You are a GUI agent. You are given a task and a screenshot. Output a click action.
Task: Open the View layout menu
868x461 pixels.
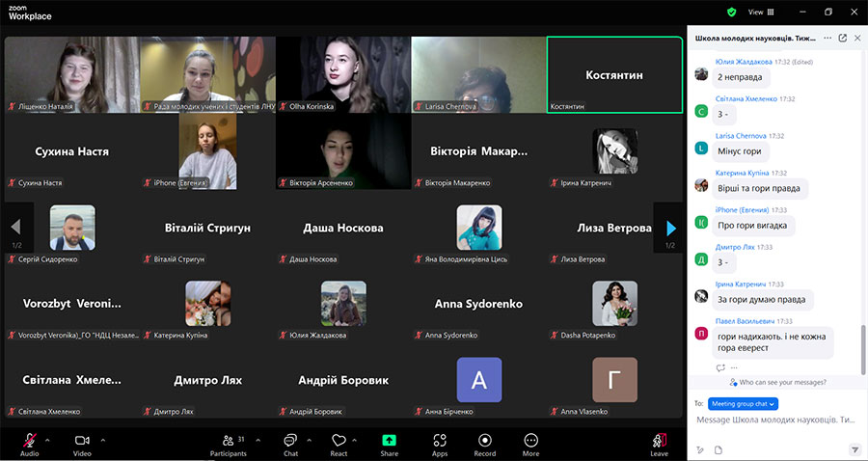(x=758, y=12)
